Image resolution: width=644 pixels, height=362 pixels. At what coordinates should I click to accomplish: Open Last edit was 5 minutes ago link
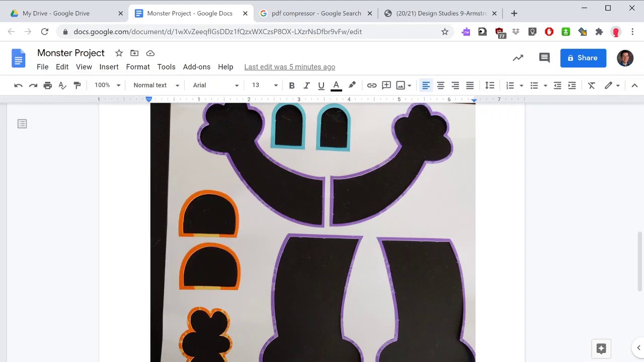[290, 67]
